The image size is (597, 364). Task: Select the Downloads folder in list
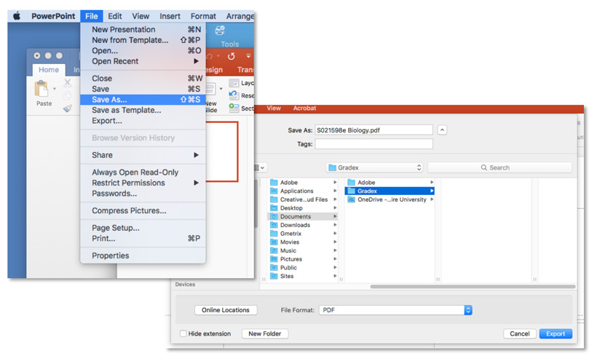[x=295, y=225]
